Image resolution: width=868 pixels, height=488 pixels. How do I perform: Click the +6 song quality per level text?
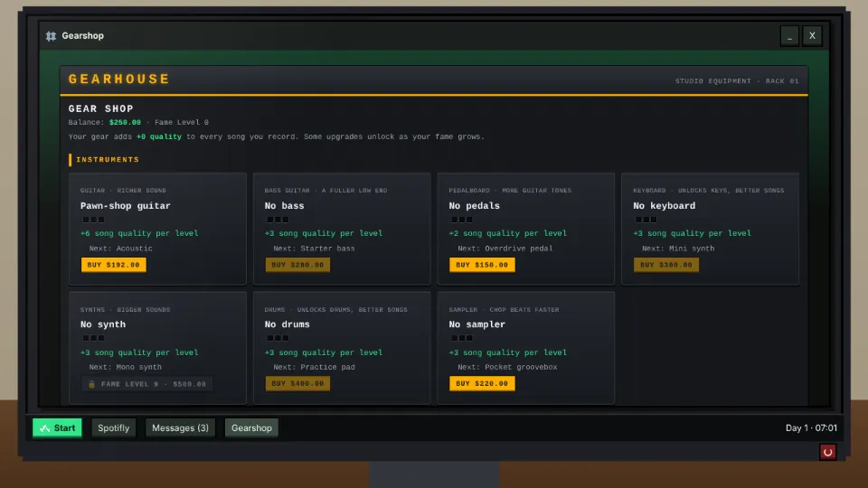tap(139, 233)
